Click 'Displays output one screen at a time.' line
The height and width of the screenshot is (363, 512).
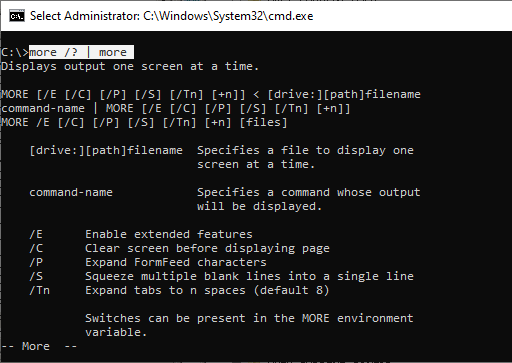pyautogui.click(x=130, y=66)
